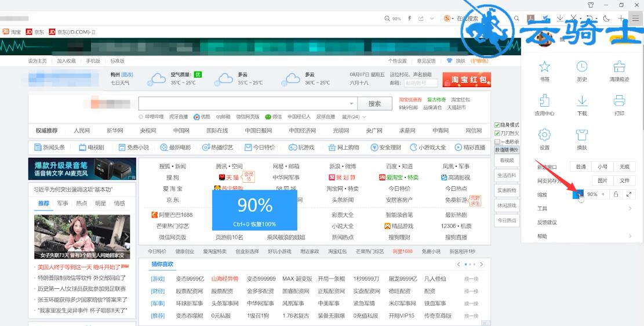Screen dimensions: 644x326
Task: Click the toolbar download arrow icon
Action: [560, 18]
